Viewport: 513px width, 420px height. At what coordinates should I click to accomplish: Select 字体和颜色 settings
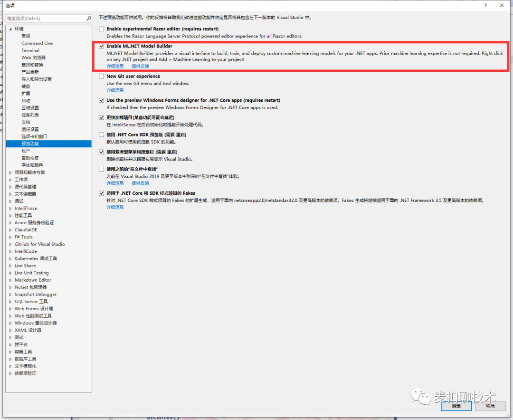click(x=32, y=165)
